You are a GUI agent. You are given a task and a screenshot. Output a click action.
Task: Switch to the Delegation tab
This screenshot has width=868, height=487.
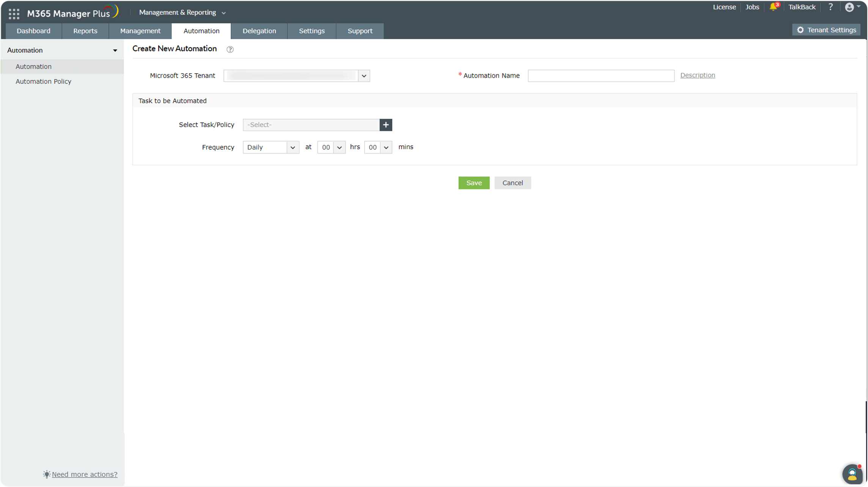click(259, 31)
